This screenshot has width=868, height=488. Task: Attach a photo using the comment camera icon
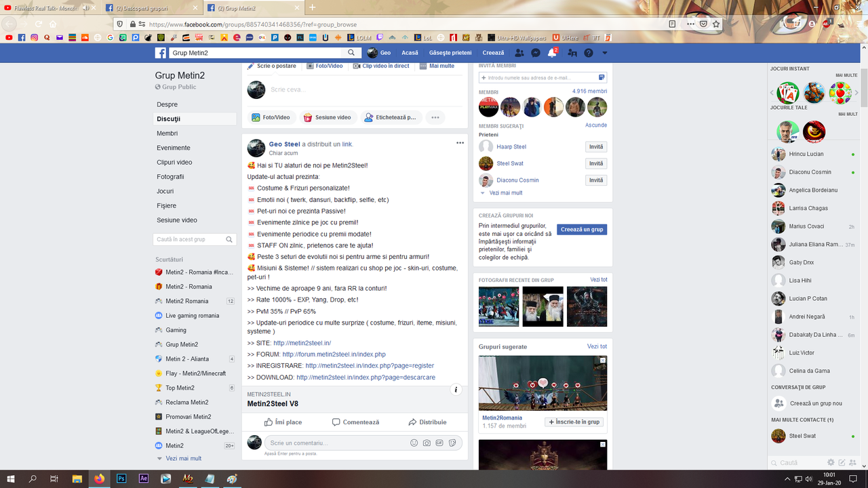pyautogui.click(x=427, y=443)
